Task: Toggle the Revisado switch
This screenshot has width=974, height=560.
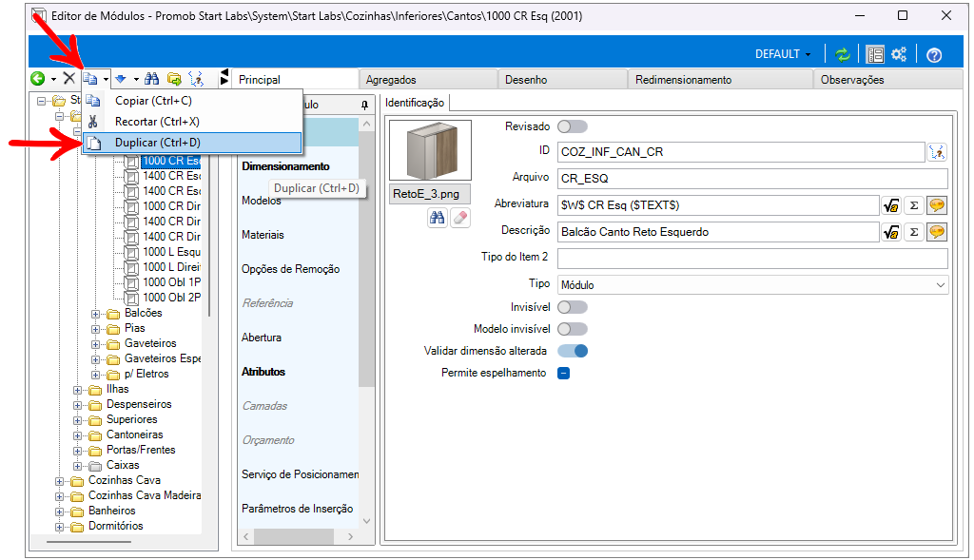Action: (x=573, y=126)
